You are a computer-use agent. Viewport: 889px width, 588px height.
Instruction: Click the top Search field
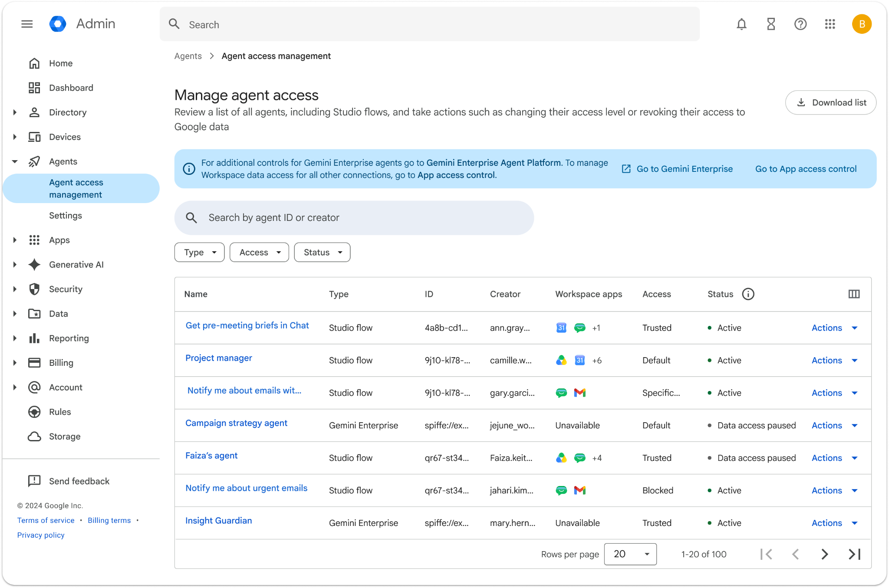click(x=430, y=24)
